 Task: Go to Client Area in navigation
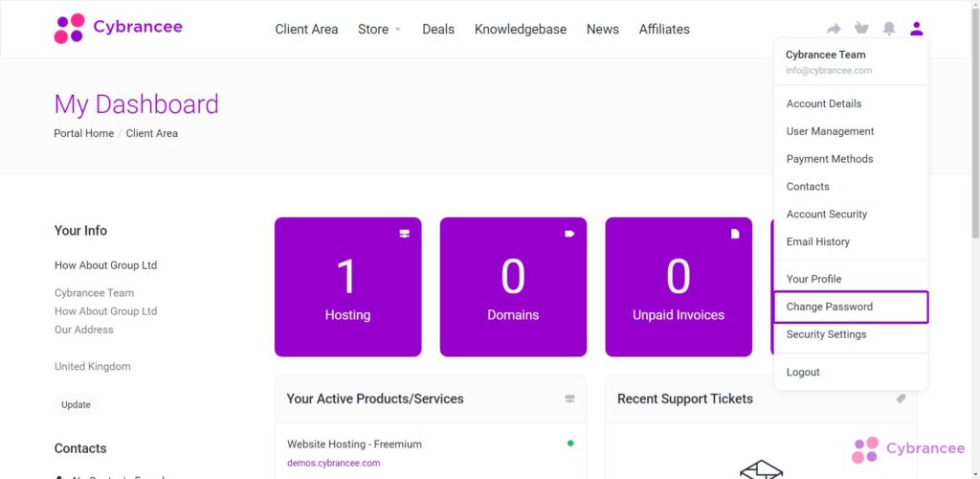coord(306,30)
